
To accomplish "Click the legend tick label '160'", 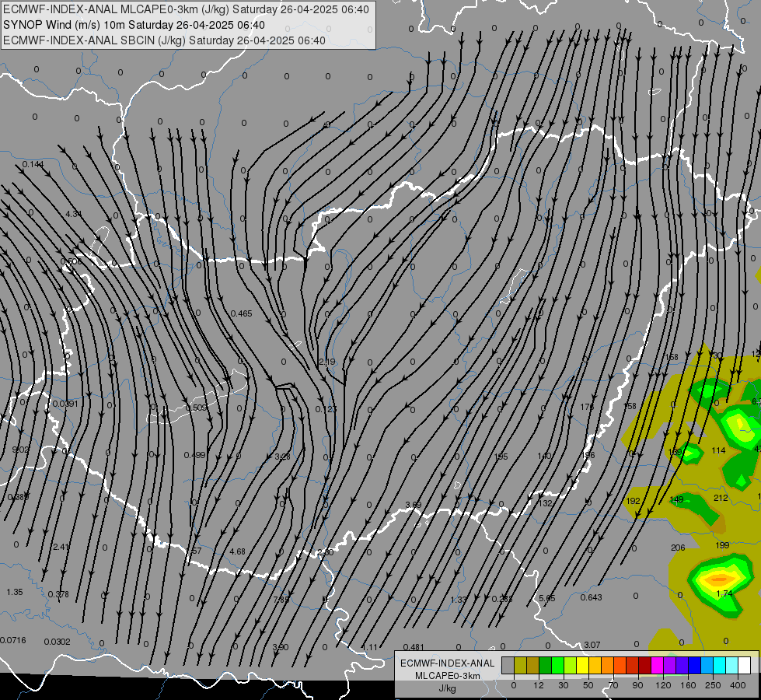I will (x=688, y=685).
